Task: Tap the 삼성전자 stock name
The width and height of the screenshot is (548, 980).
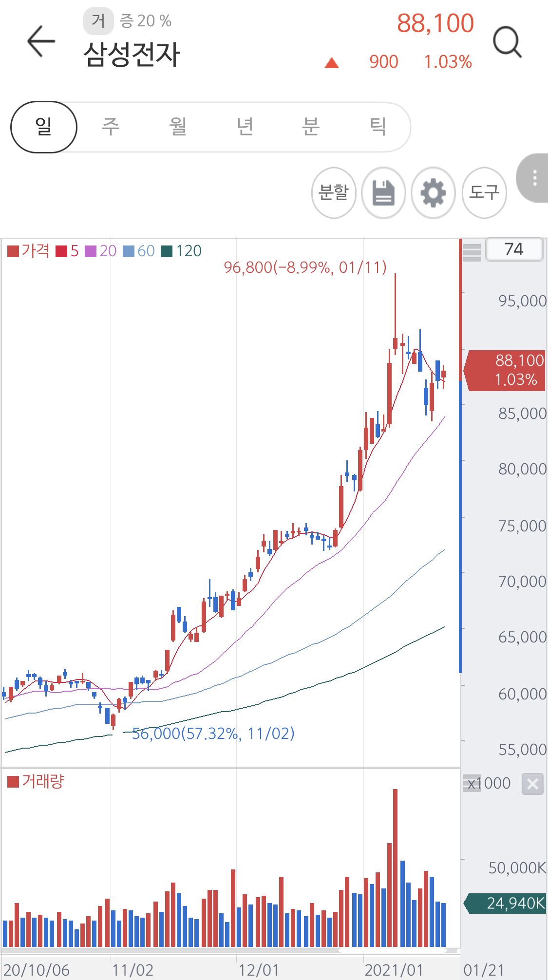Action: coord(132,54)
